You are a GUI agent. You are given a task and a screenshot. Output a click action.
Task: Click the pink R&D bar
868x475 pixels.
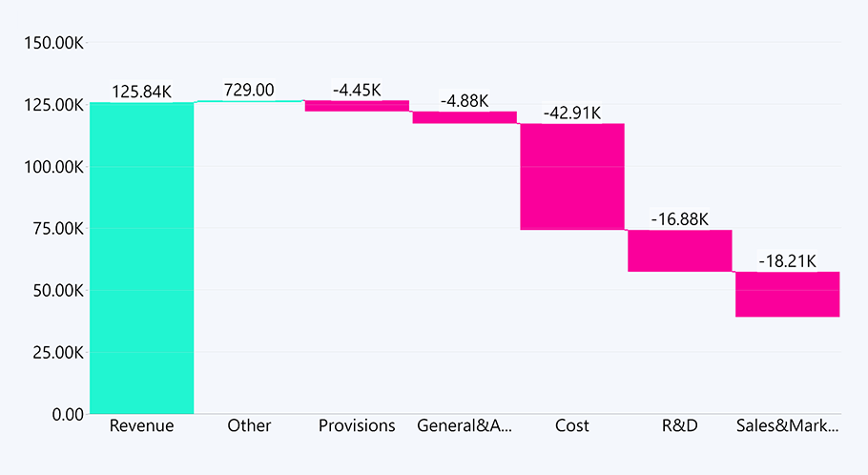pos(680,251)
